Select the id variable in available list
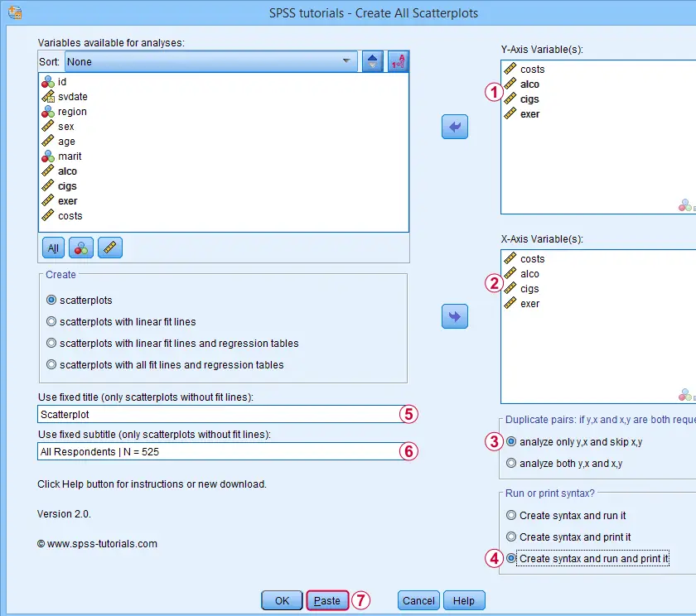The image size is (696, 616). point(61,82)
